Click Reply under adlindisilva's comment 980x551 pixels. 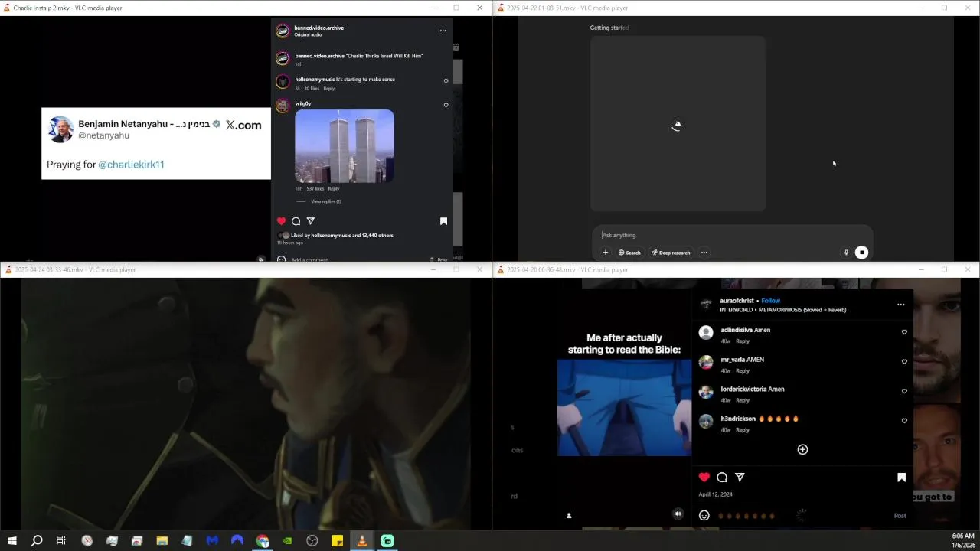point(743,341)
